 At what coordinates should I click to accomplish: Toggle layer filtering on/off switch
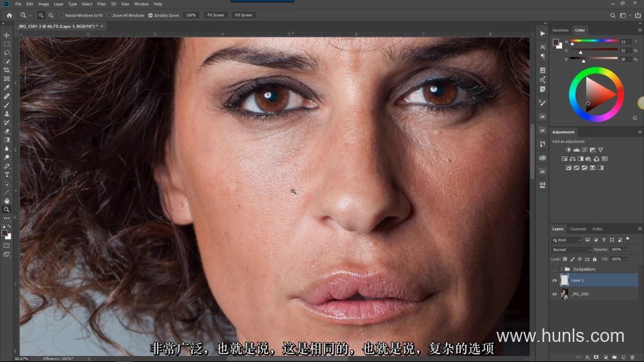(x=628, y=239)
